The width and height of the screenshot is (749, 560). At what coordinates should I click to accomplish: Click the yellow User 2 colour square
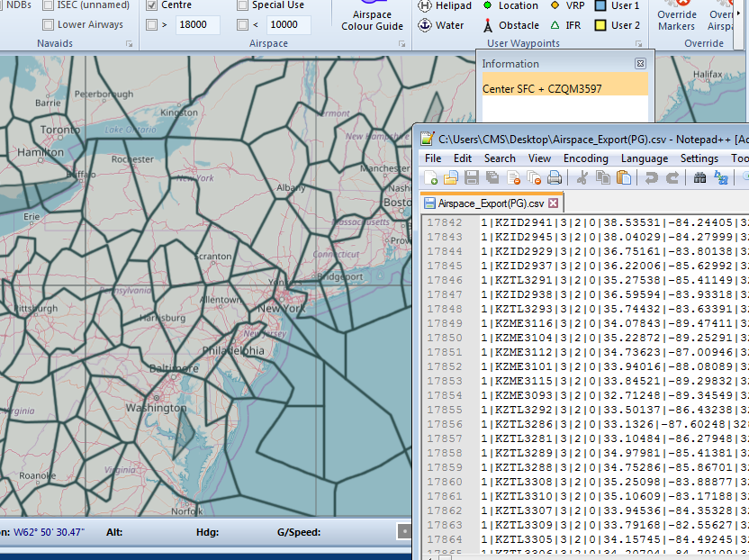(x=600, y=25)
